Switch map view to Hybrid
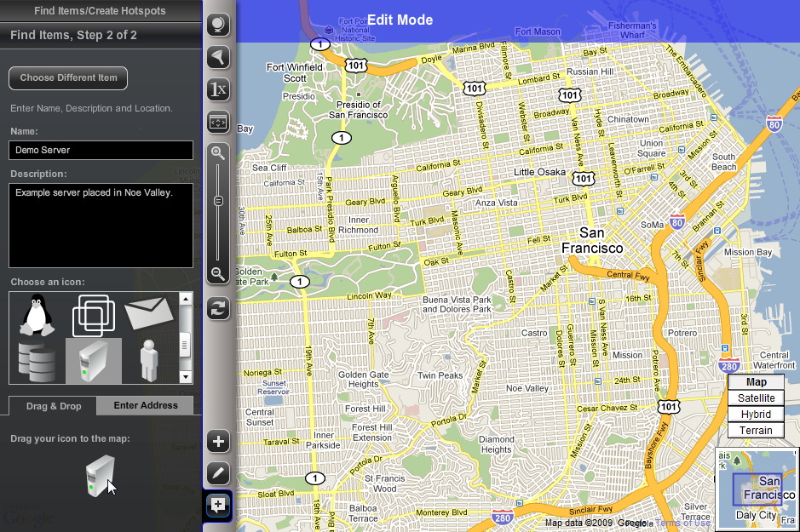 click(x=756, y=415)
